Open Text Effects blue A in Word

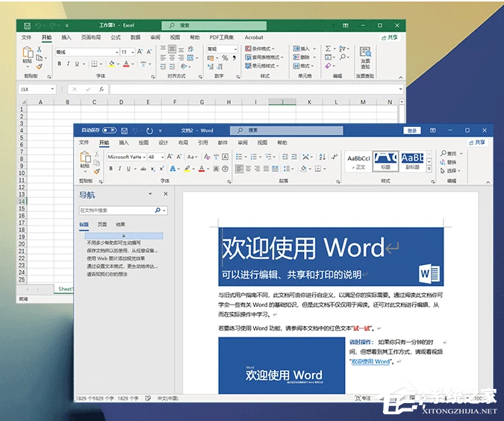point(173,169)
